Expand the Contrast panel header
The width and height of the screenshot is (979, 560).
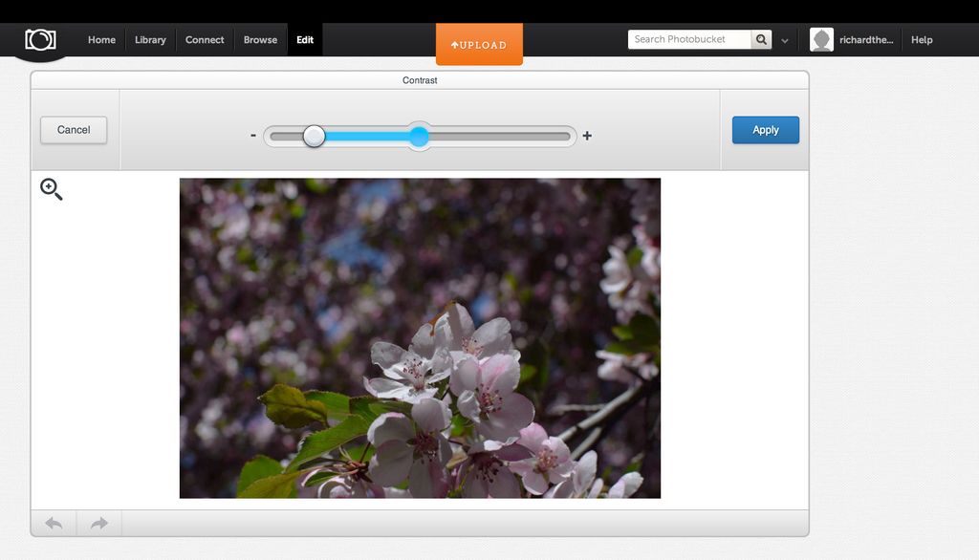(x=422, y=80)
